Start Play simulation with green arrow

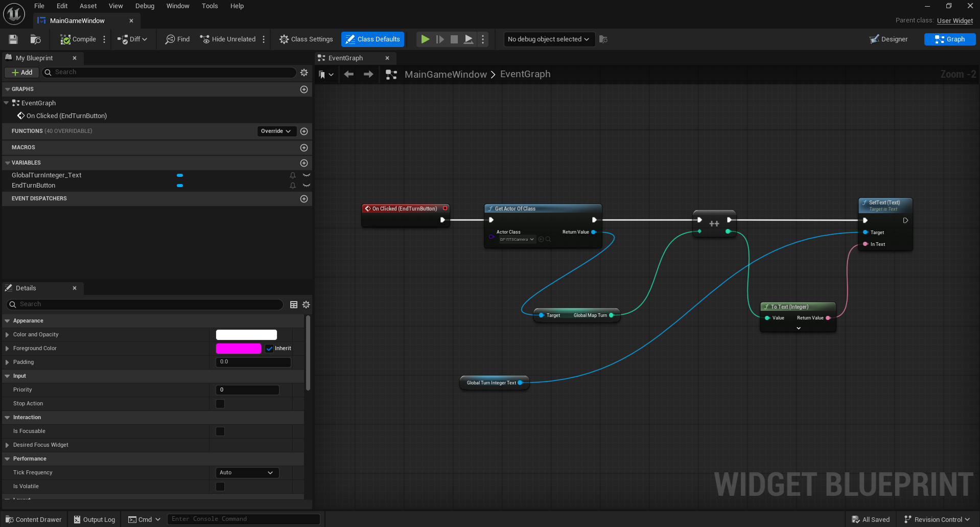point(425,39)
